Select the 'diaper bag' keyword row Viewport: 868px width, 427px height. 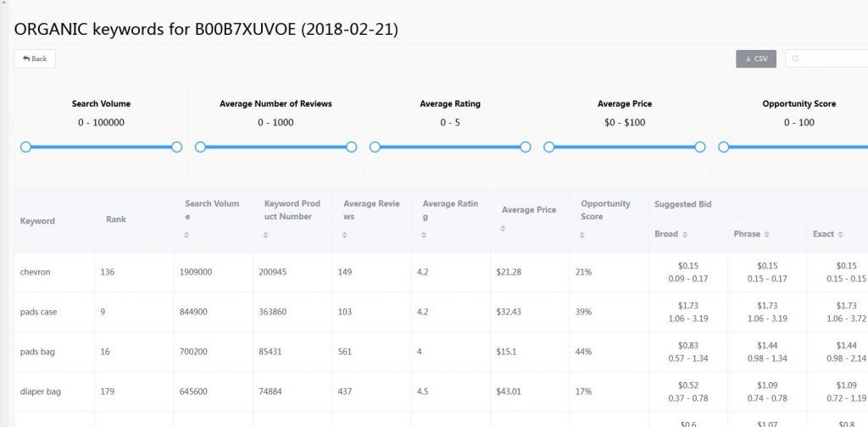click(40, 391)
